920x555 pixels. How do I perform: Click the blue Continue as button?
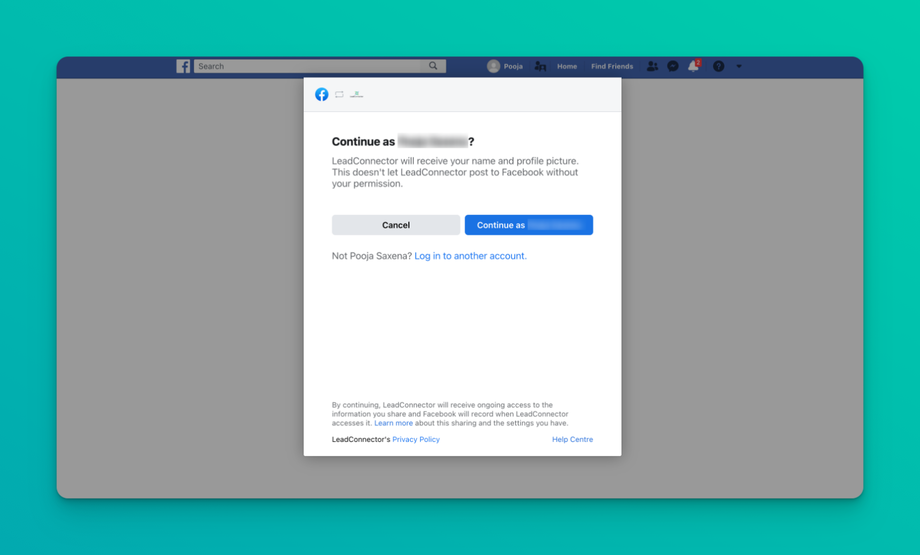click(529, 225)
